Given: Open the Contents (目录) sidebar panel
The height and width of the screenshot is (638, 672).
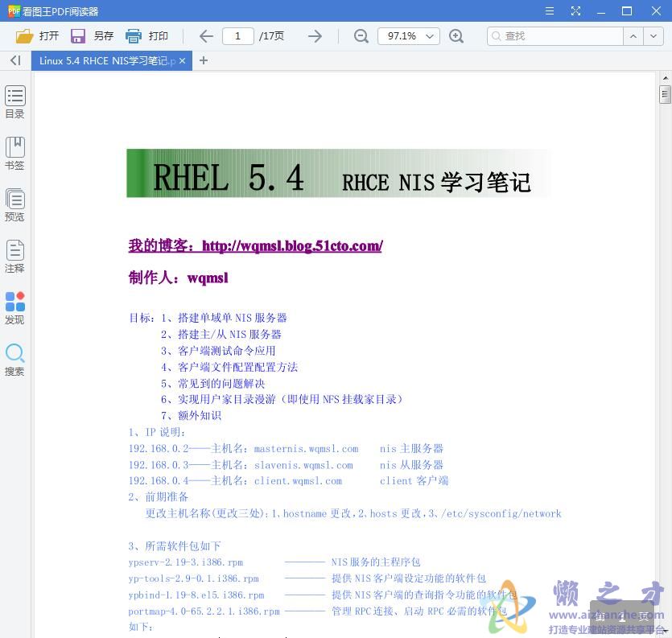Looking at the screenshot, I should [x=14, y=101].
